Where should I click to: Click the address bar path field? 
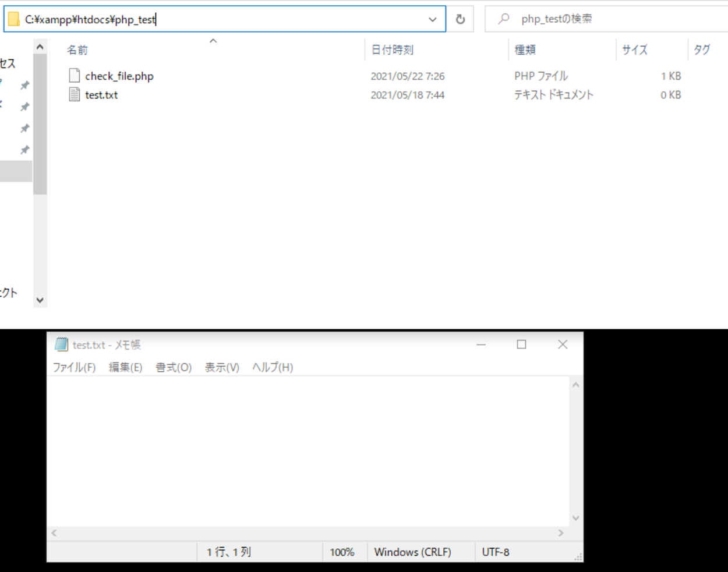pos(225,19)
